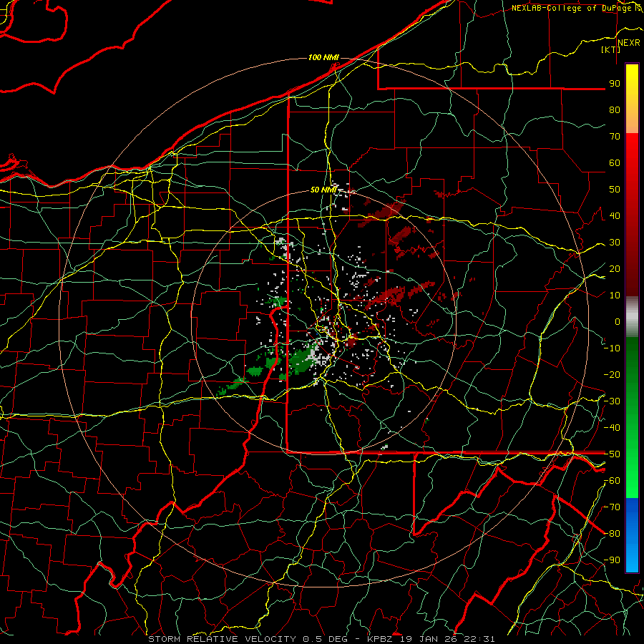Click the "NEXR" label near the color scale
This screenshot has height=644, width=644.
click(x=628, y=43)
